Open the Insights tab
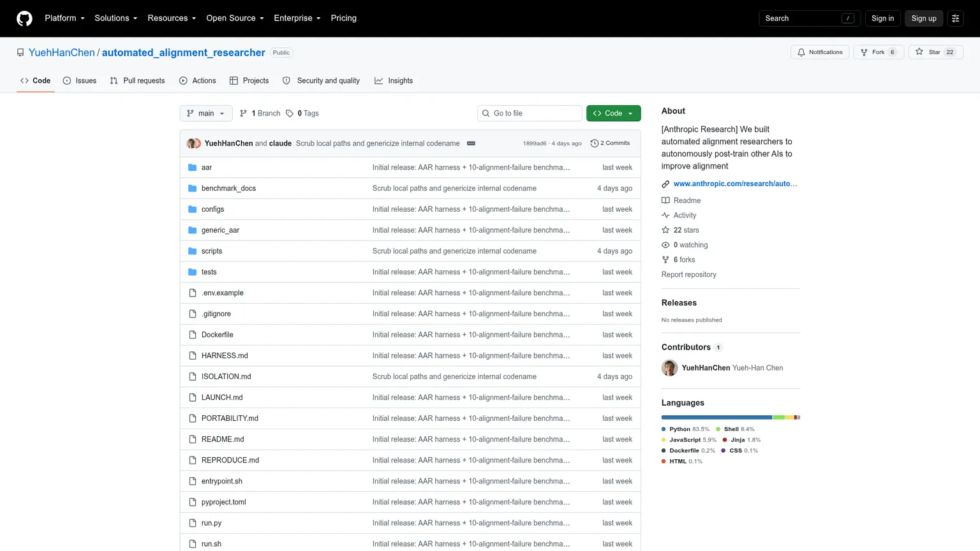 click(394, 81)
